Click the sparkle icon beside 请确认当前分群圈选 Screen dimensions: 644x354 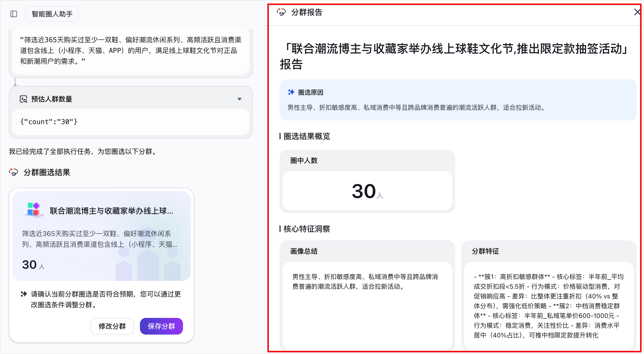pos(24,294)
